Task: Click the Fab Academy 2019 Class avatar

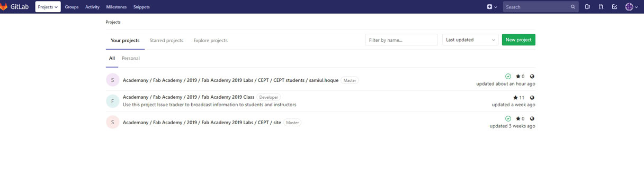Action: (112, 101)
